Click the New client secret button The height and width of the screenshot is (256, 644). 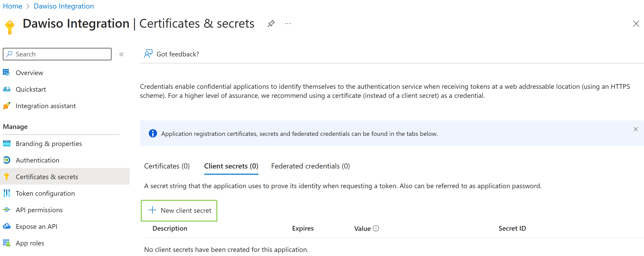coord(179,210)
